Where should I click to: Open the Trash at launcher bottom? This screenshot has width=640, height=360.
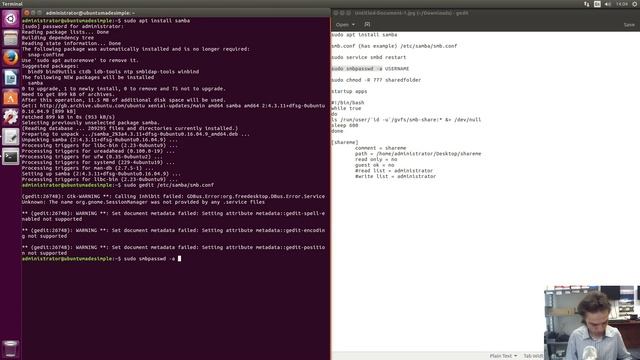pyautogui.click(x=10, y=349)
